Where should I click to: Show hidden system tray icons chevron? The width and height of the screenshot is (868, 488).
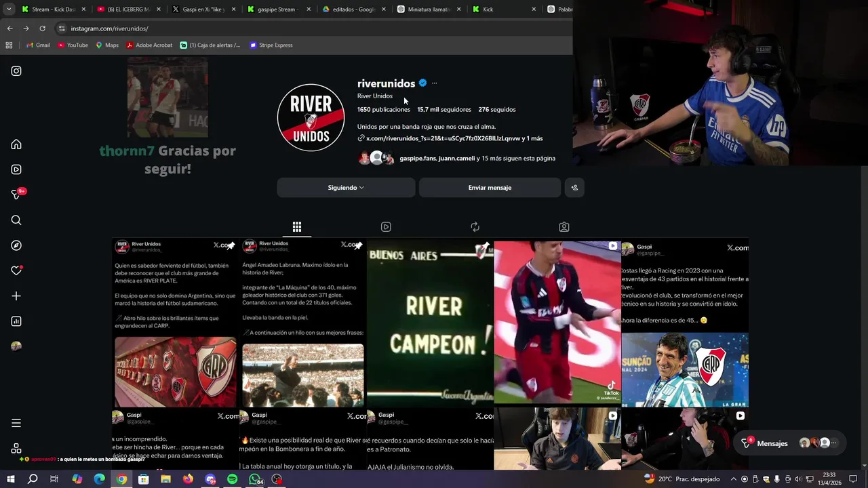pyautogui.click(x=734, y=479)
